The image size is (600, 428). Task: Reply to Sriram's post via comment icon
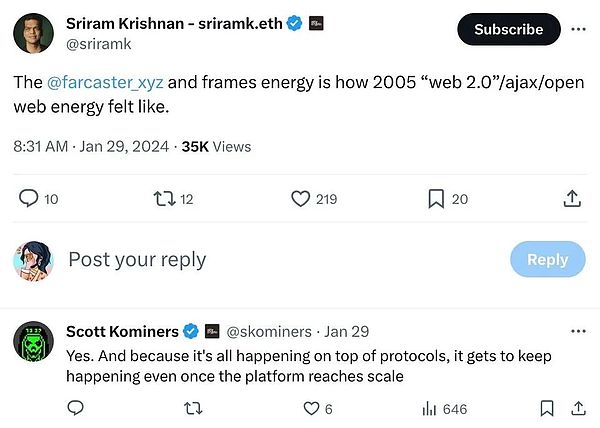click(29, 199)
